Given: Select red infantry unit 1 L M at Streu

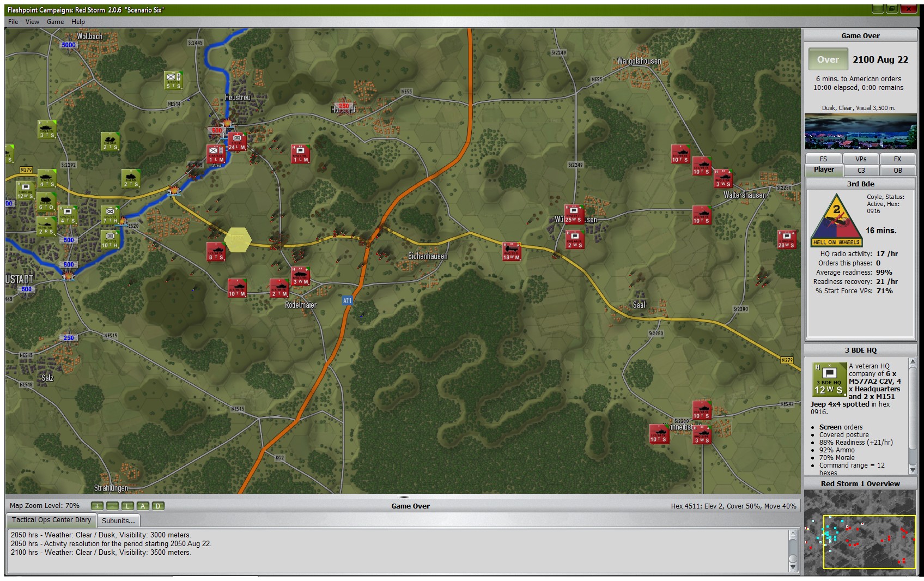Looking at the screenshot, I should [x=216, y=154].
